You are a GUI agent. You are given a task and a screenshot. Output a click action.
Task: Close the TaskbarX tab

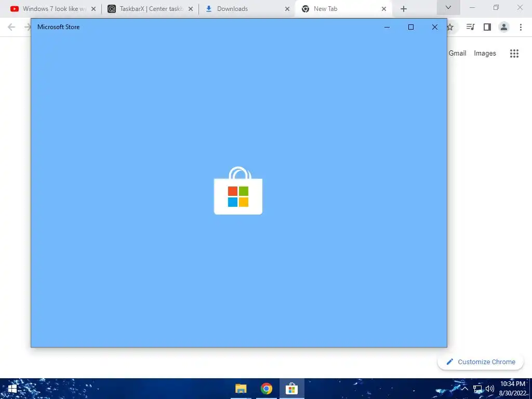point(191,9)
